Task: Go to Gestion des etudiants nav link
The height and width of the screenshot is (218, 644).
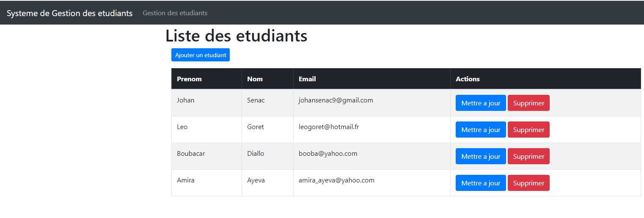Action: click(175, 13)
